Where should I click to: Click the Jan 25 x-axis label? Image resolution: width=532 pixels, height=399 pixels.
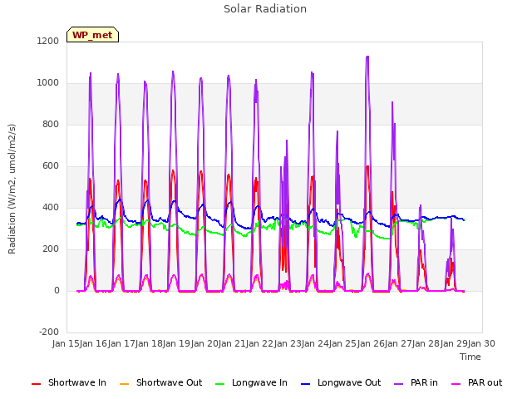(343, 343)
